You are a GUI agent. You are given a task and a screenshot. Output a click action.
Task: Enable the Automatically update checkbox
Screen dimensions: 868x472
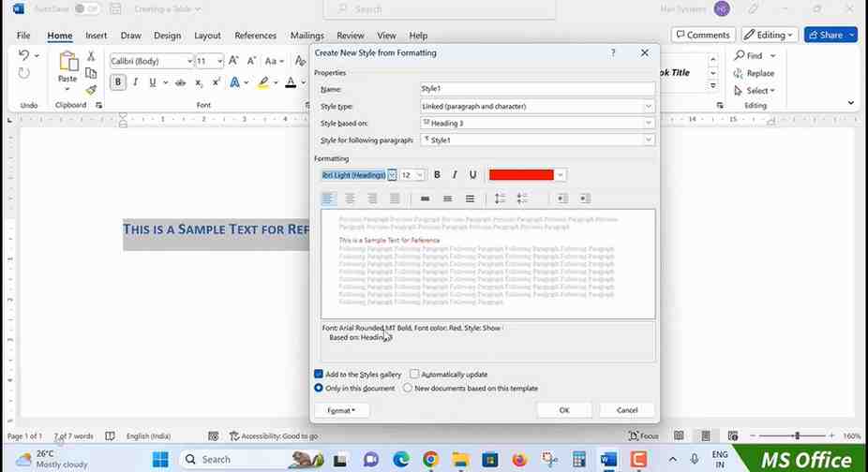(x=414, y=375)
